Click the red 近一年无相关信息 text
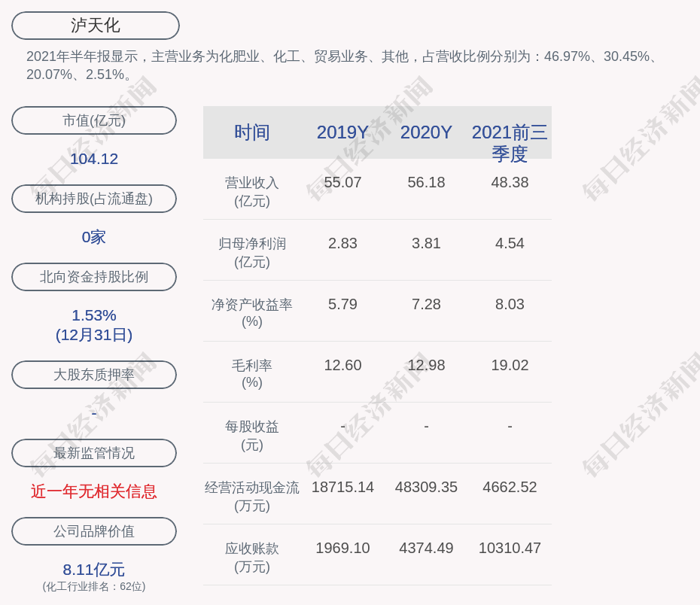This screenshot has height=605, width=700. point(94,491)
